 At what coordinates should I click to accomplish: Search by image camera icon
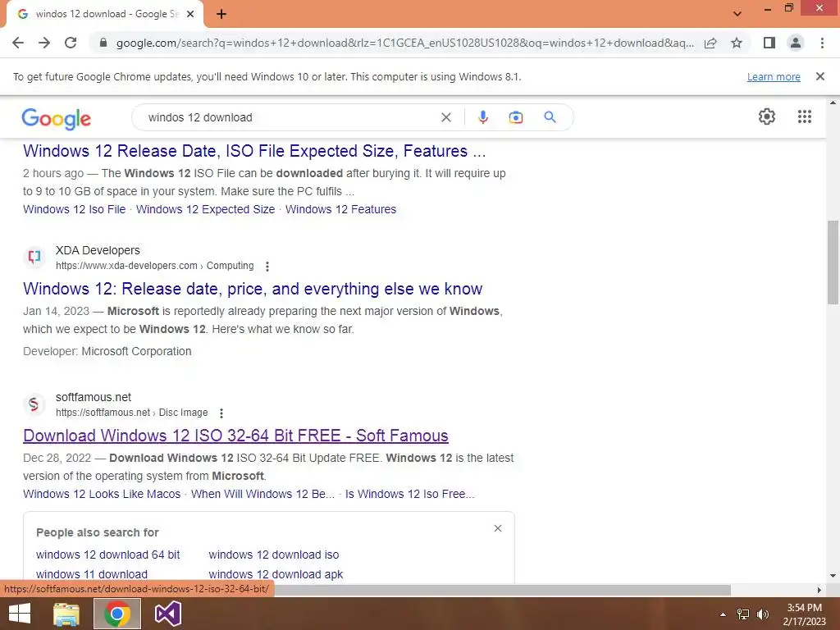pos(516,117)
